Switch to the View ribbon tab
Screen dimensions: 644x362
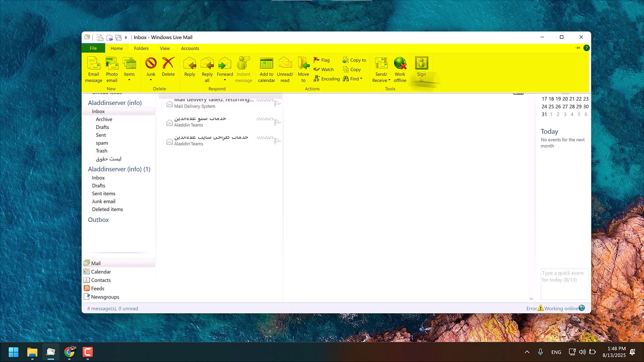165,48
